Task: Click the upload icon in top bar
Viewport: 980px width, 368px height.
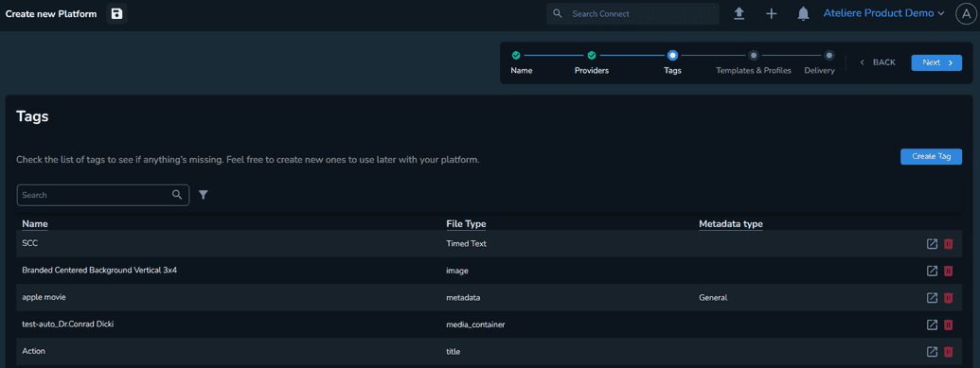Action: [739, 14]
